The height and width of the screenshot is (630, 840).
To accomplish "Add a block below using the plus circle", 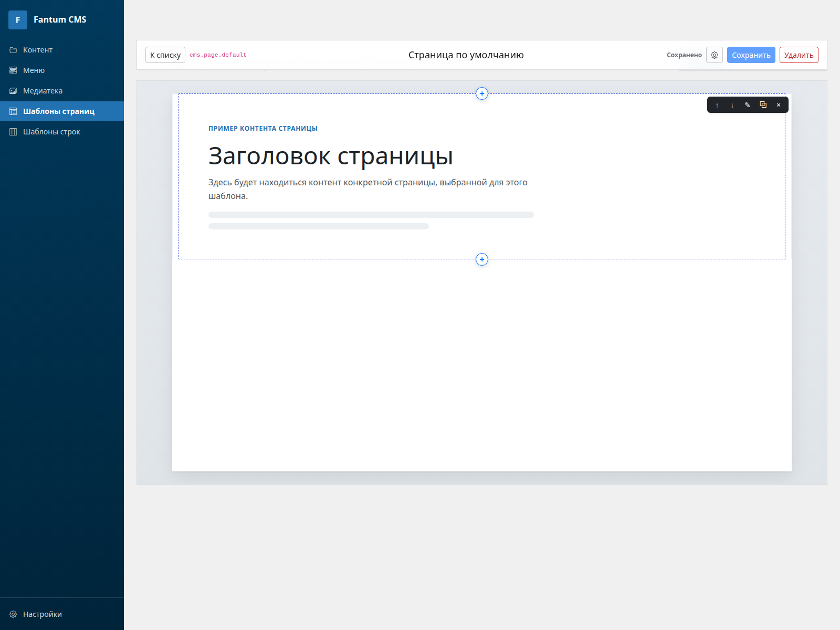I will coord(481,259).
